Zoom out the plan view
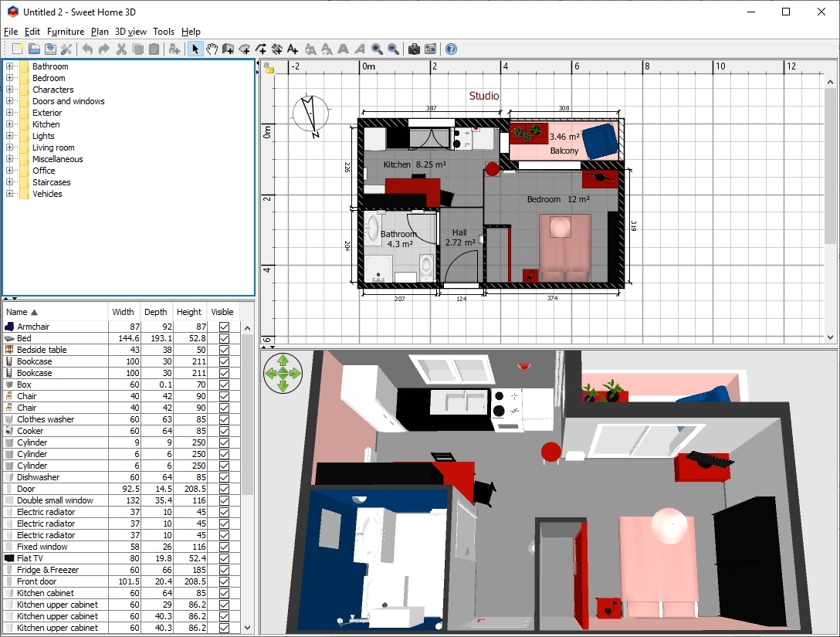840x637 pixels. tap(393, 49)
